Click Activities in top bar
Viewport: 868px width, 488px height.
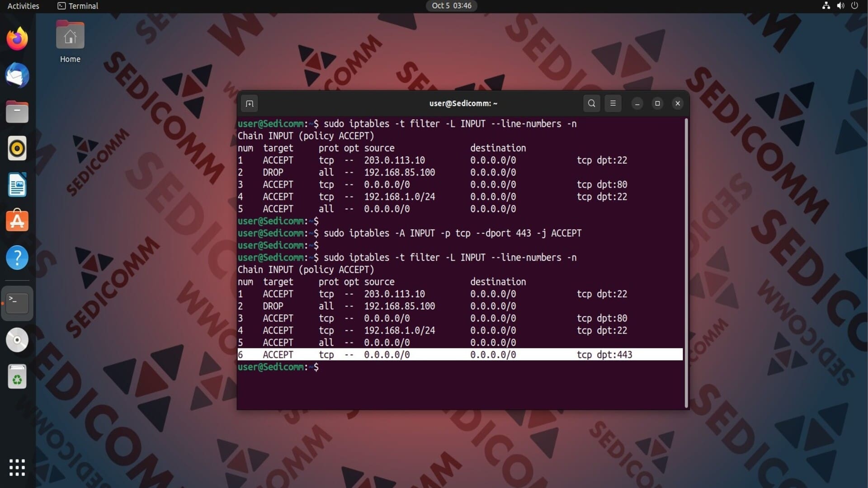(x=24, y=6)
